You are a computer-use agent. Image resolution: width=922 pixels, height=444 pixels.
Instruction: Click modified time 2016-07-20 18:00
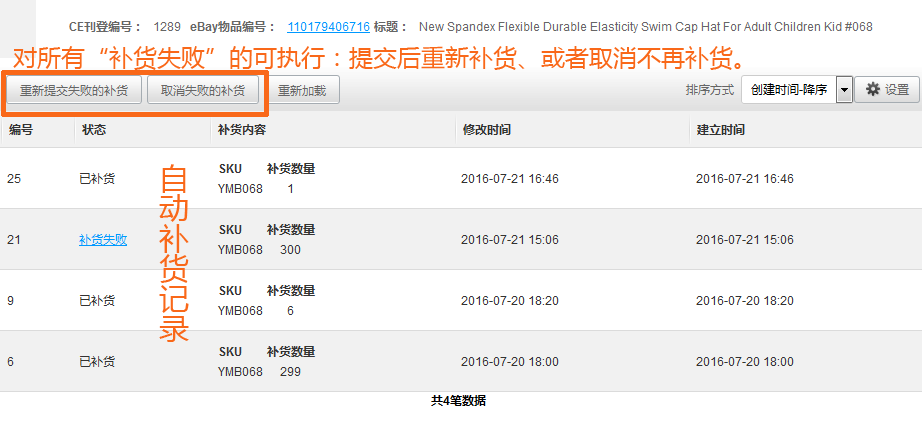pos(510,362)
